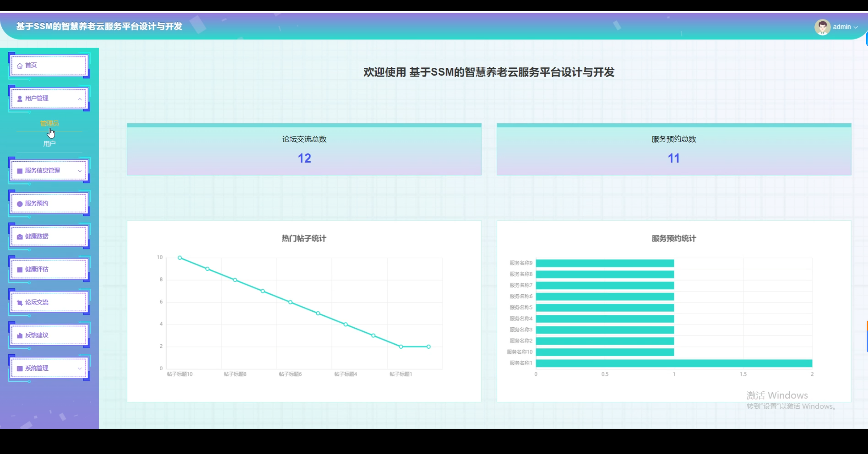
Task: Click the 帖子标题10 data point on line chart
Action: coord(179,257)
